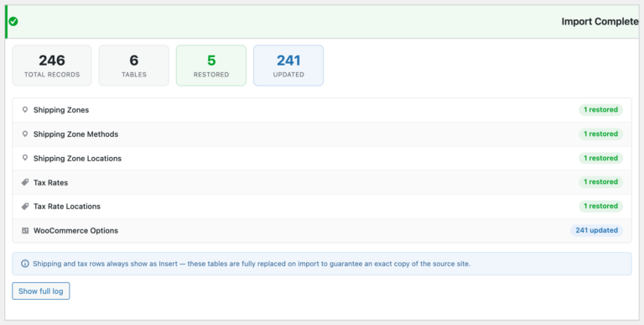Click the 241 updated badge
644x325 pixels.
tap(596, 230)
